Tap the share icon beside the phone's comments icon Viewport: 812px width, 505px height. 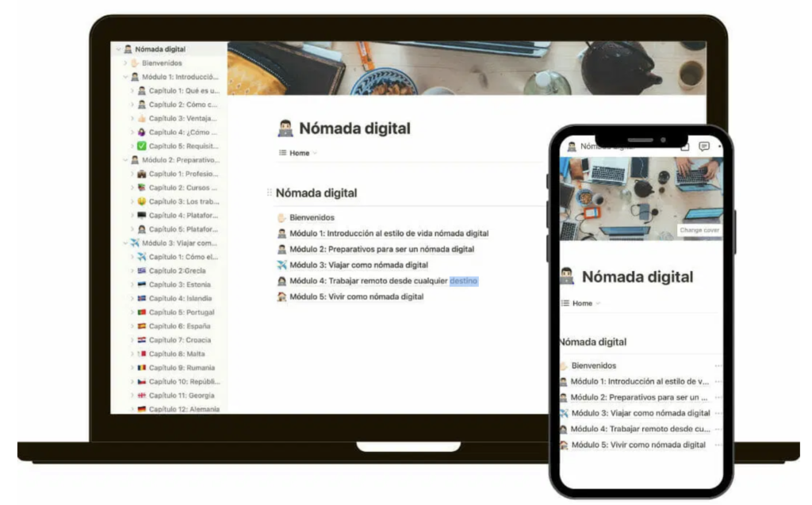(684, 147)
